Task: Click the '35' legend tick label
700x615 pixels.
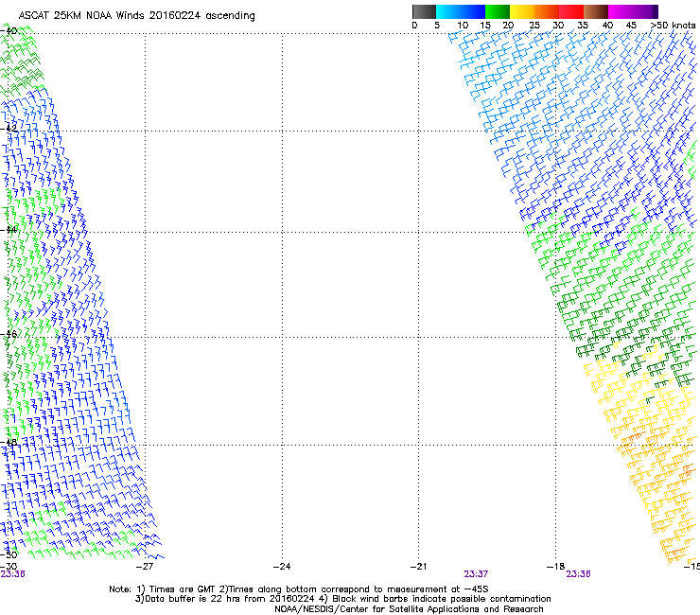Action: (x=583, y=26)
